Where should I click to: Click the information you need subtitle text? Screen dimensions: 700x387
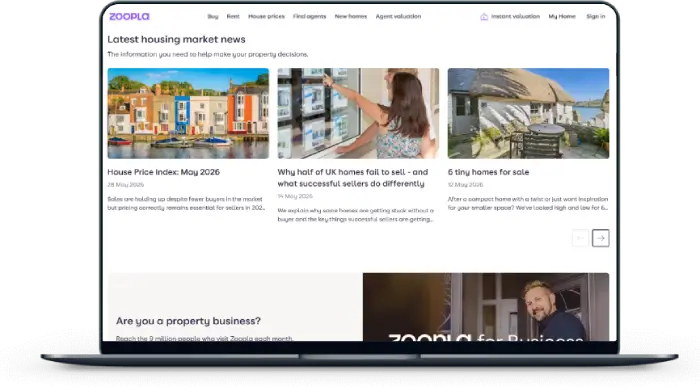click(208, 54)
